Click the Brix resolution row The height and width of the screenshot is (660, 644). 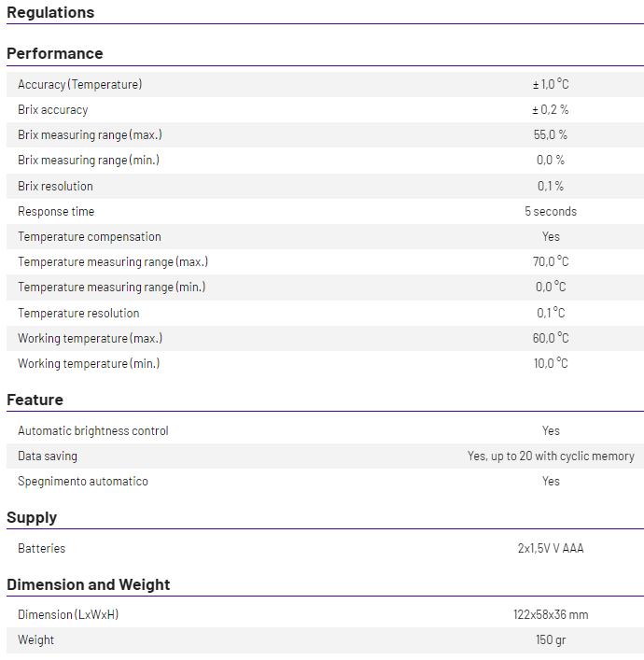point(325,186)
